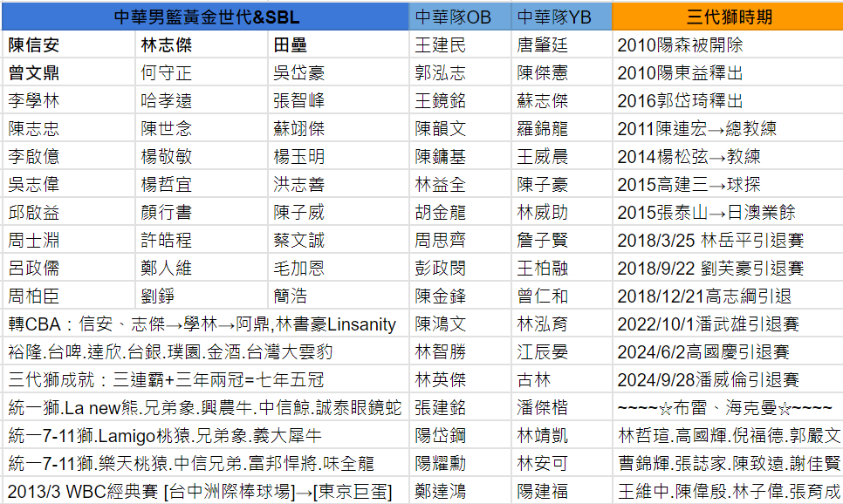Click cell 2011陳連宏→總教練
Screen dimensions: 843x504
coord(728,128)
